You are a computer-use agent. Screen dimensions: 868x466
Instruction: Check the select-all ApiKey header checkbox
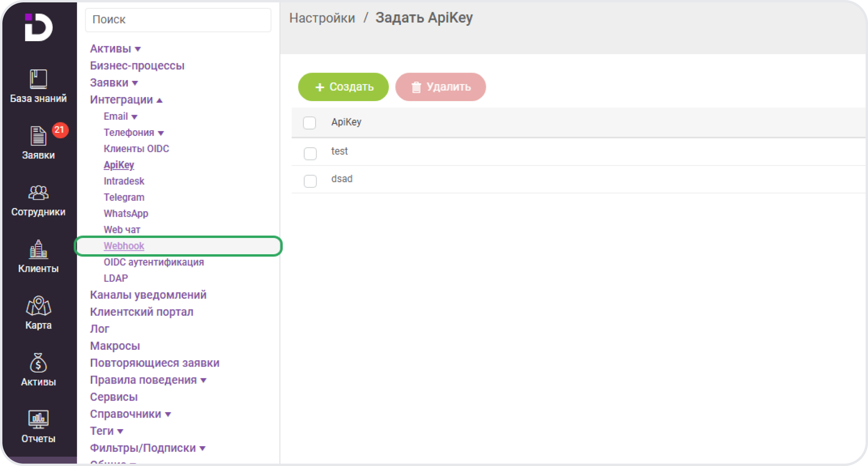[310, 122]
